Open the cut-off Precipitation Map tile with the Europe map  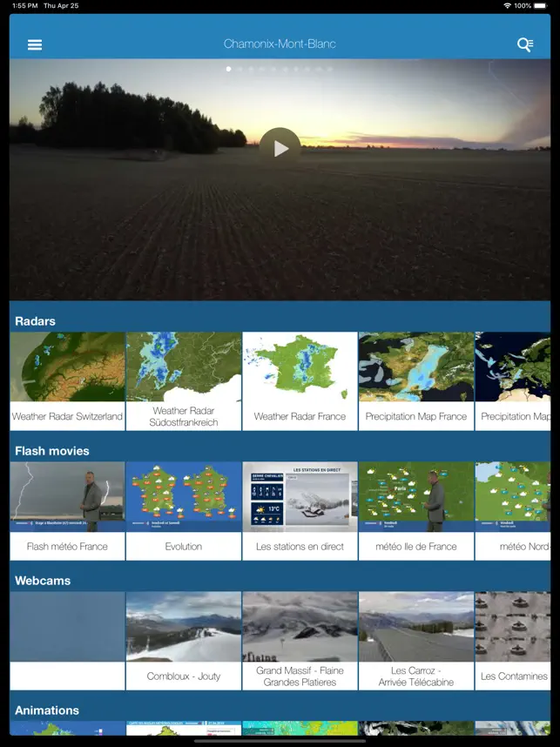(x=513, y=381)
